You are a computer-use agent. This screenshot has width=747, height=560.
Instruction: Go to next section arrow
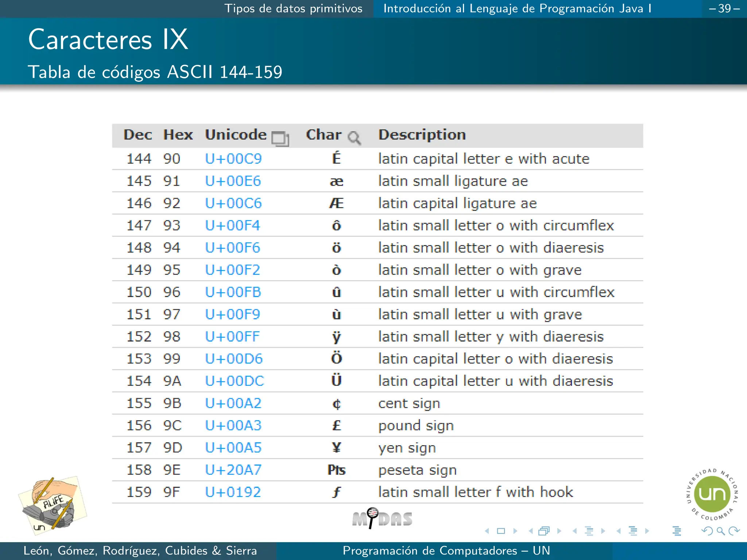click(647, 531)
